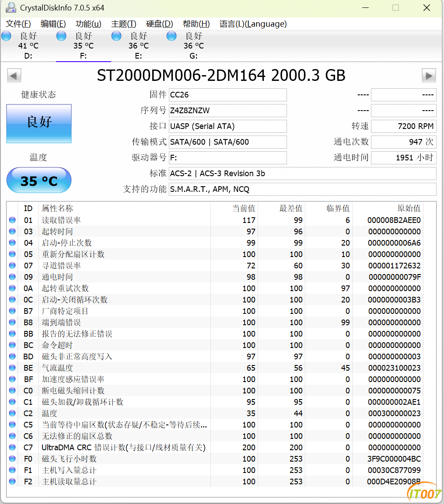Open the 帮助(H) menu
Screen dimensions: 444x504
196,24
